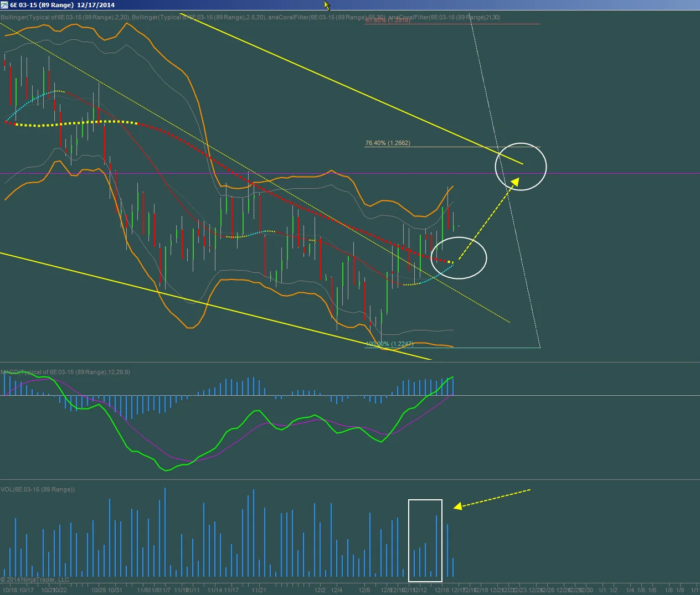
Task: Click the 11/21 date on the time axis
Action: pyautogui.click(x=259, y=590)
